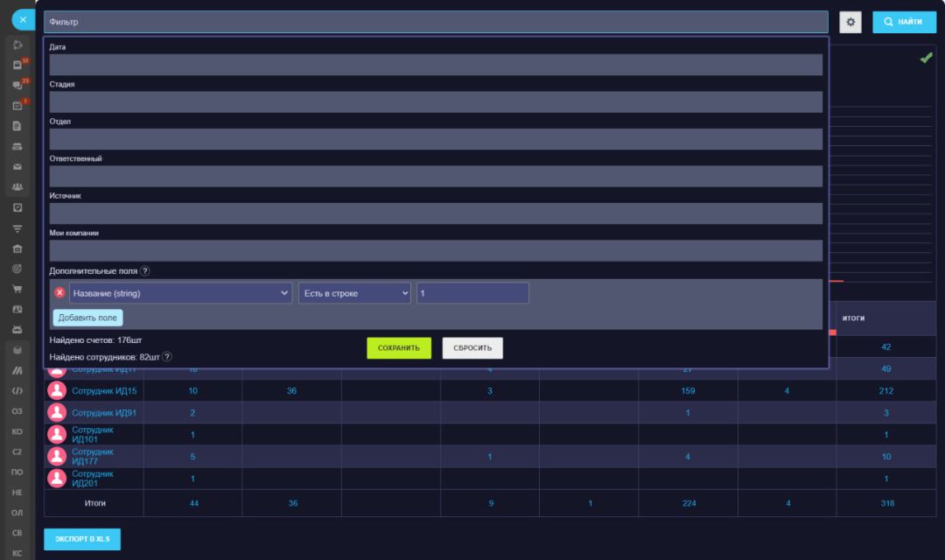Open the envelope mail icon in sidebar
The image size is (945, 560).
pyautogui.click(x=17, y=166)
